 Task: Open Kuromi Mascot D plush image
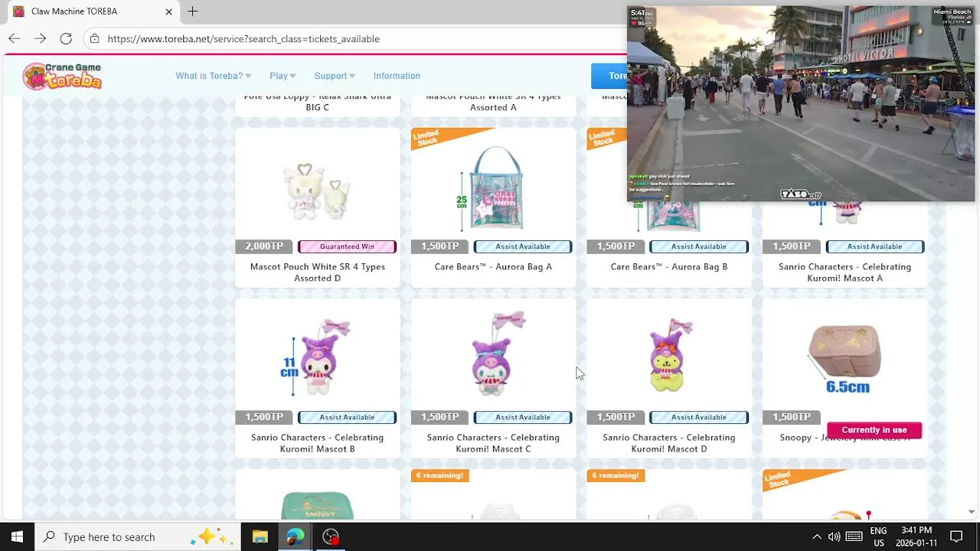click(x=670, y=356)
